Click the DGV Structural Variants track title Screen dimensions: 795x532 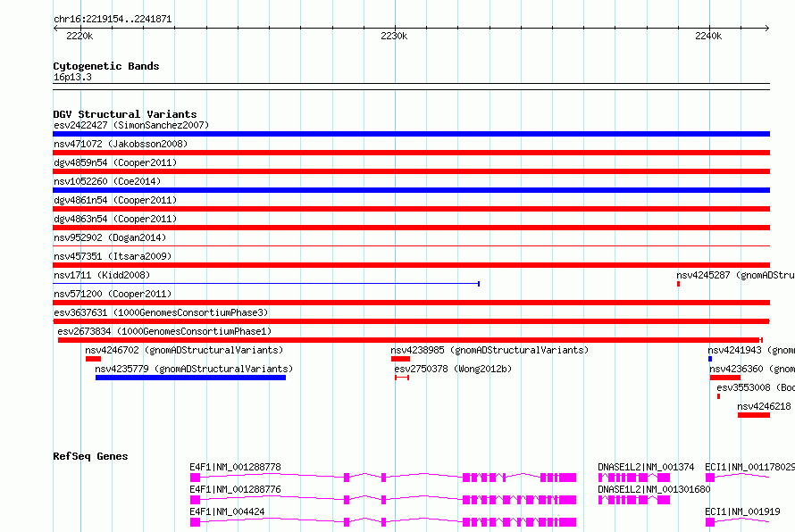click(x=125, y=114)
